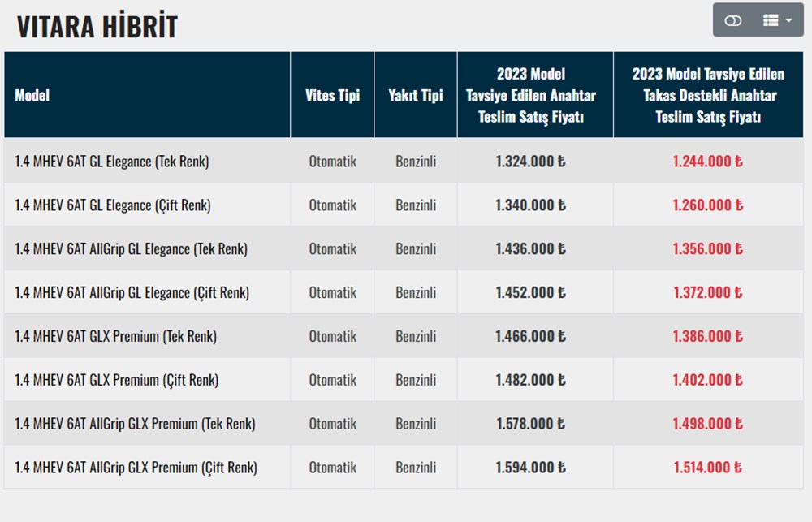Click the Vites Tipi column header
Viewport: 812px width, 522px height.
pos(332,95)
